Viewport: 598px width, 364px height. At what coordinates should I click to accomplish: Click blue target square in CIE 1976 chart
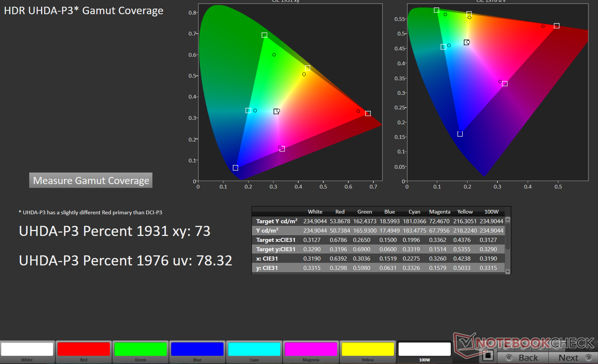point(460,134)
